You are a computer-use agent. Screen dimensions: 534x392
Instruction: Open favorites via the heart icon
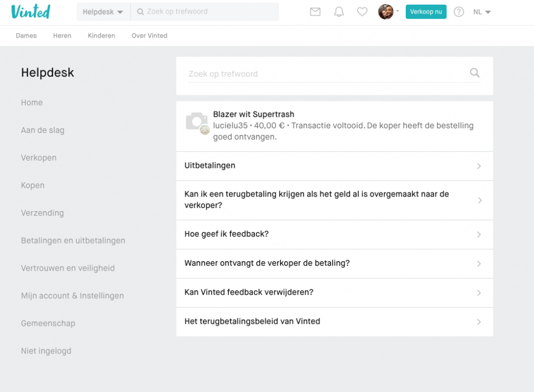[362, 12]
